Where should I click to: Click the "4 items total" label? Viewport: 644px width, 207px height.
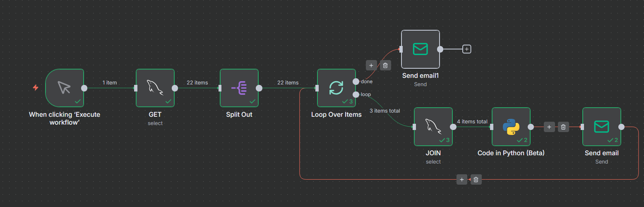[472, 122]
